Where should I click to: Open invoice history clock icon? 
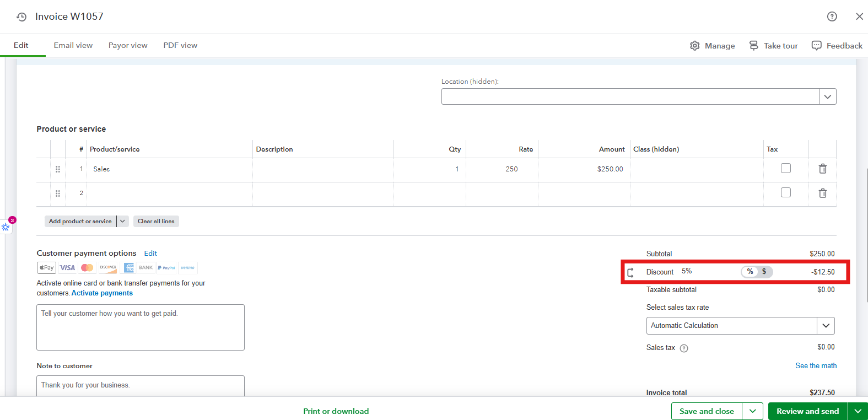[21, 17]
